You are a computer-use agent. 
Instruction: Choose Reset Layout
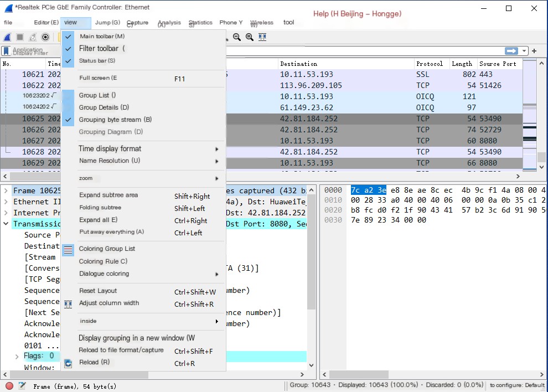(x=143, y=291)
